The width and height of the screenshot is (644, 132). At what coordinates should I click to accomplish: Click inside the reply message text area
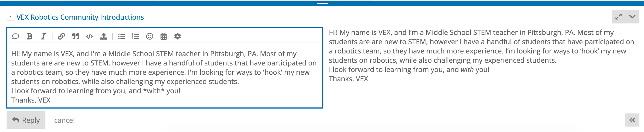point(164,77)
